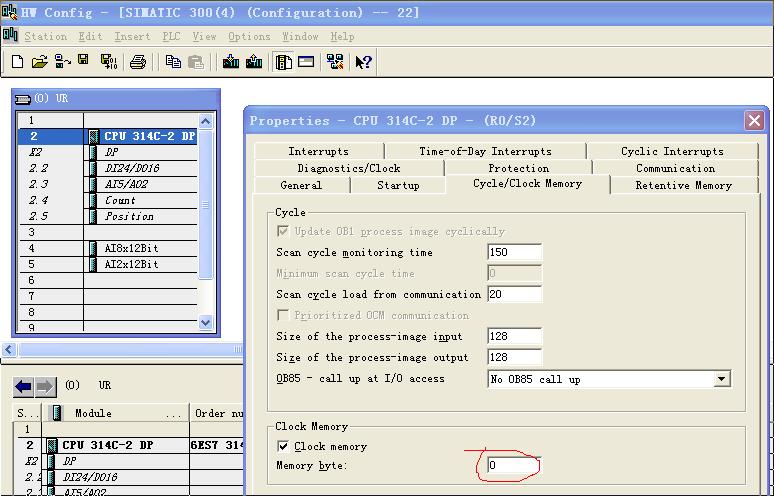Select the Position submodule row
This screenshot has height=496, width=774.
107,216
